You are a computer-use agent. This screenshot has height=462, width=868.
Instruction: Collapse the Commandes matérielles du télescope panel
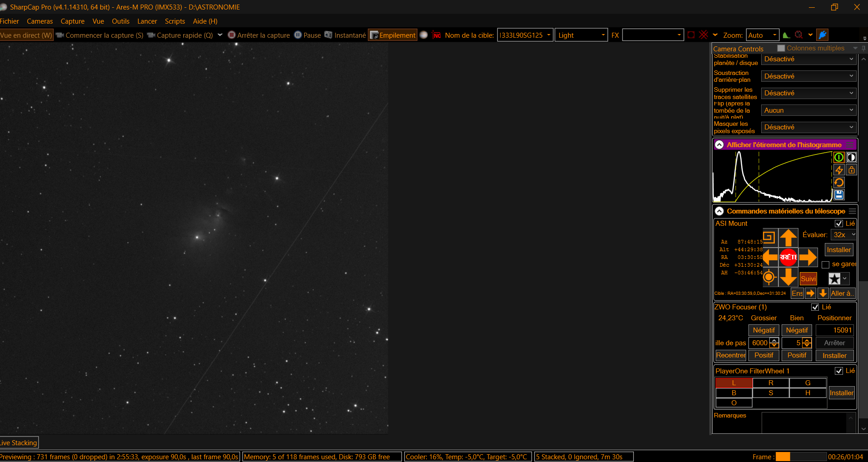click(719, 211)
